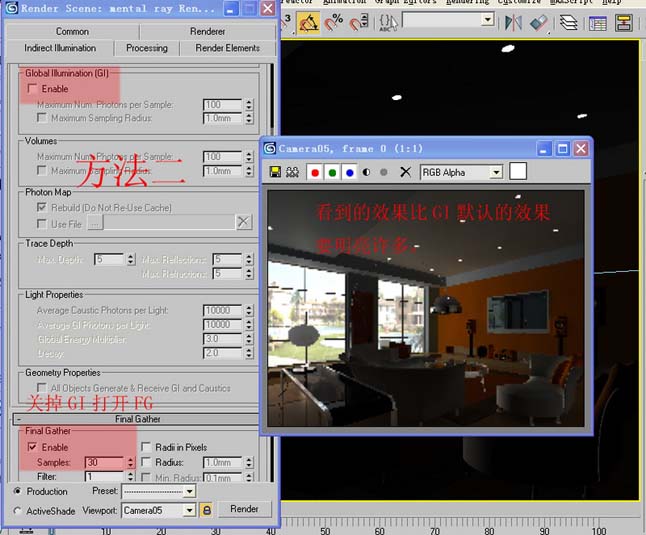
Task: Disable the Final Gather Enable checkbox
Action: [32, 447]
